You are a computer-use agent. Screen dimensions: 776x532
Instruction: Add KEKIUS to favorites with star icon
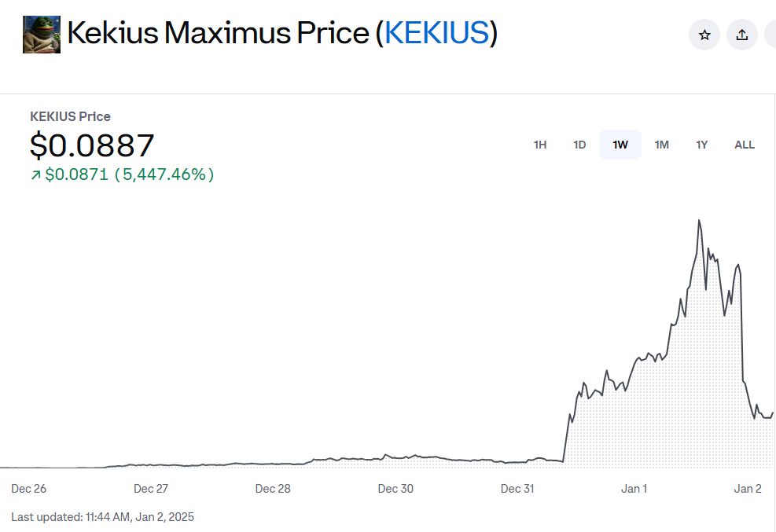point(704,35)
